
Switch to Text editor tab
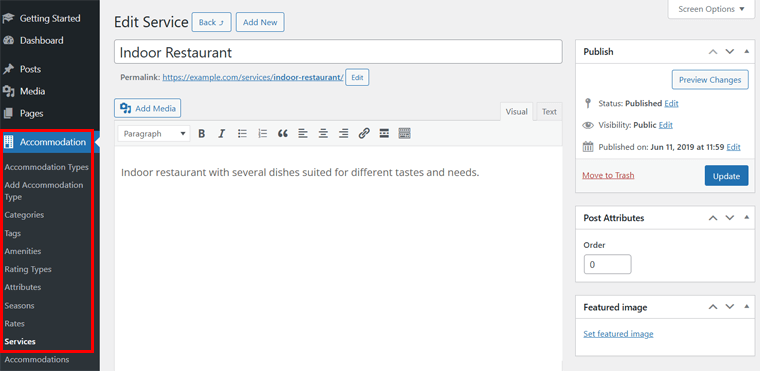(549, 112)
